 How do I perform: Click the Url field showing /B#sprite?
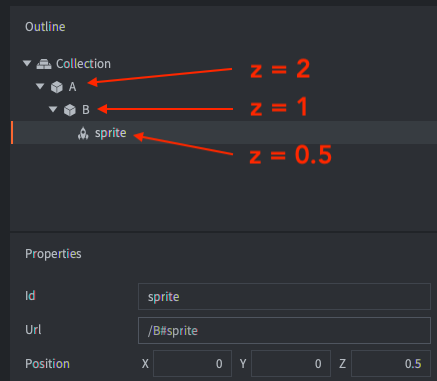click(284, 330)
